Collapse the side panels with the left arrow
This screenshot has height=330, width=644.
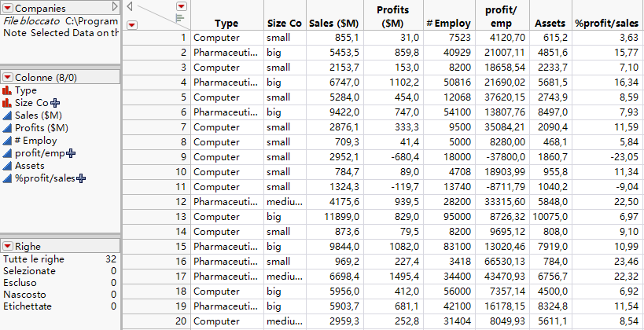(x=131, y=5)
